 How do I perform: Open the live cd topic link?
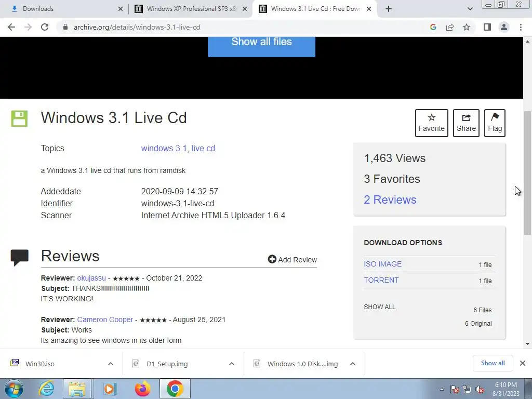(x=203, y=148)
